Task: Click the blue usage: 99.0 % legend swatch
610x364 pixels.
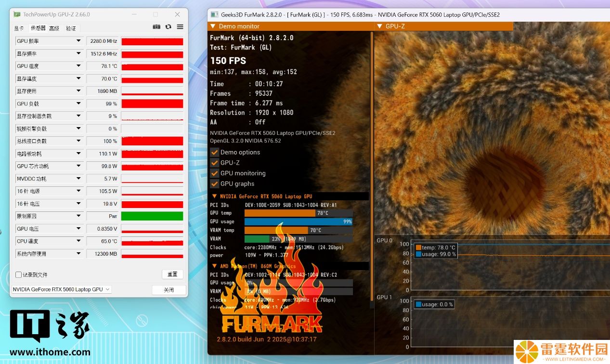Action: (418, 254)
